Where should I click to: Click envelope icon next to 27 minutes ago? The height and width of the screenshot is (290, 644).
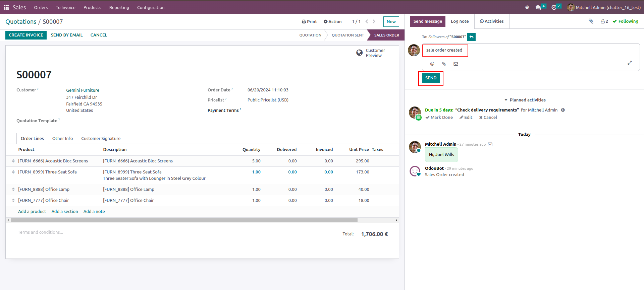(x=490, y=144)
